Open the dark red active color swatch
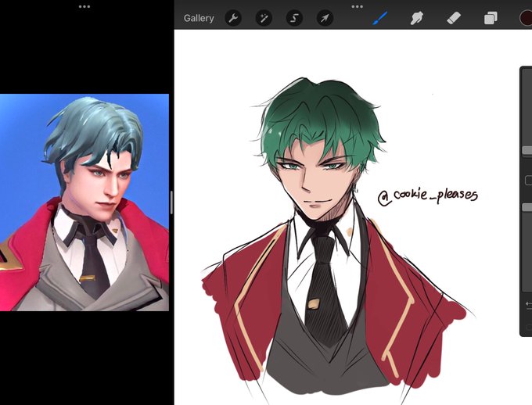This screenshot has width=532, height=405. [527, 18]
